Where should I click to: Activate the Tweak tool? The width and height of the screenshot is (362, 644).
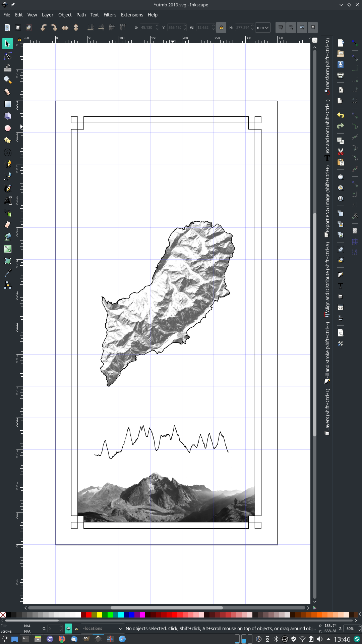[7, 68]
